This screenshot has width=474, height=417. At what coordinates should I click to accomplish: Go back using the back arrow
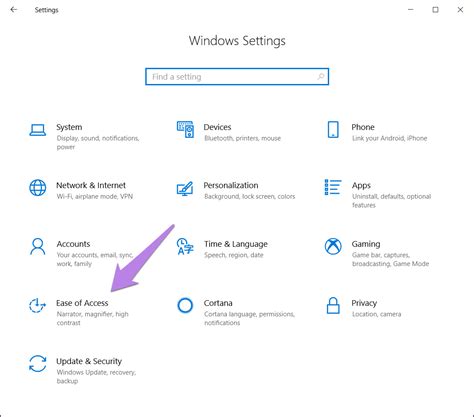(x=14, y=10)
